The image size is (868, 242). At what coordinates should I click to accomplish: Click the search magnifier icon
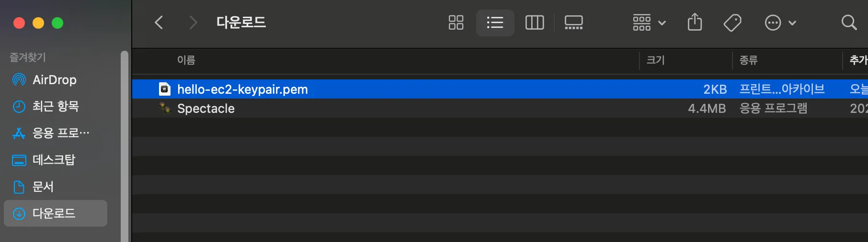point(849,22)
